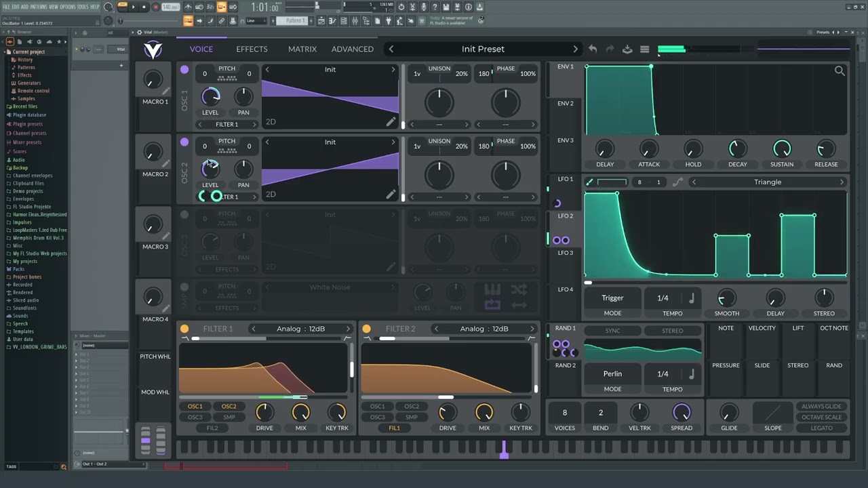Click the note icon beside RAND 1 tempo
This screenshot has height=488, width=868.
click(x=692, y=374)
